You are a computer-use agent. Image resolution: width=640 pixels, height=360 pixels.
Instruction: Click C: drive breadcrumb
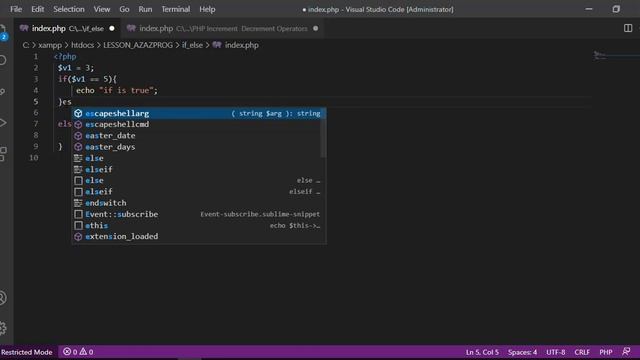25,45
